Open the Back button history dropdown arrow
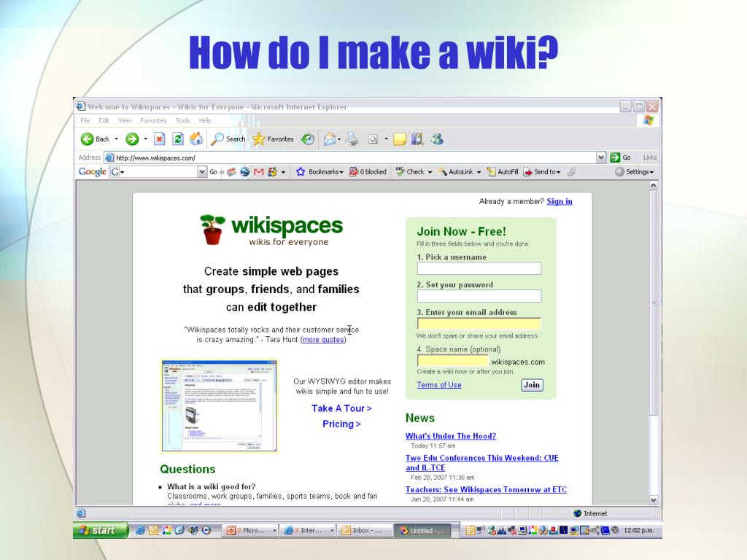The image size is (747, 560). (x=116, y=139)
